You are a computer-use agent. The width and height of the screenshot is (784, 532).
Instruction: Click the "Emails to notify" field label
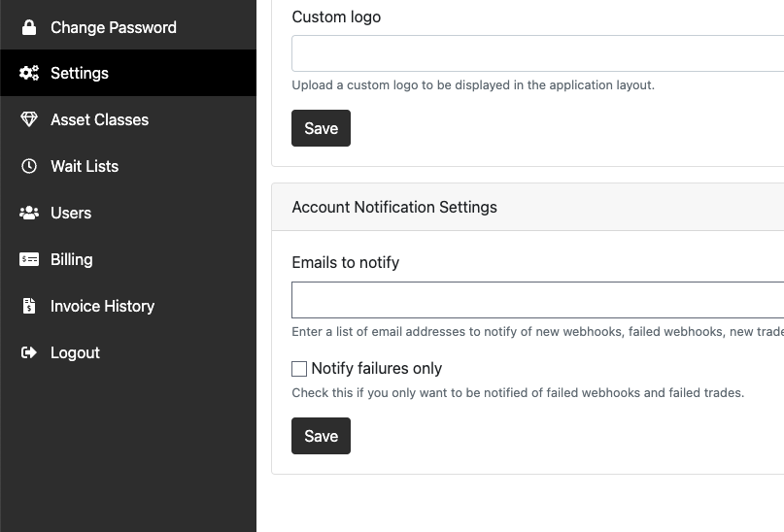coord(345,263)
